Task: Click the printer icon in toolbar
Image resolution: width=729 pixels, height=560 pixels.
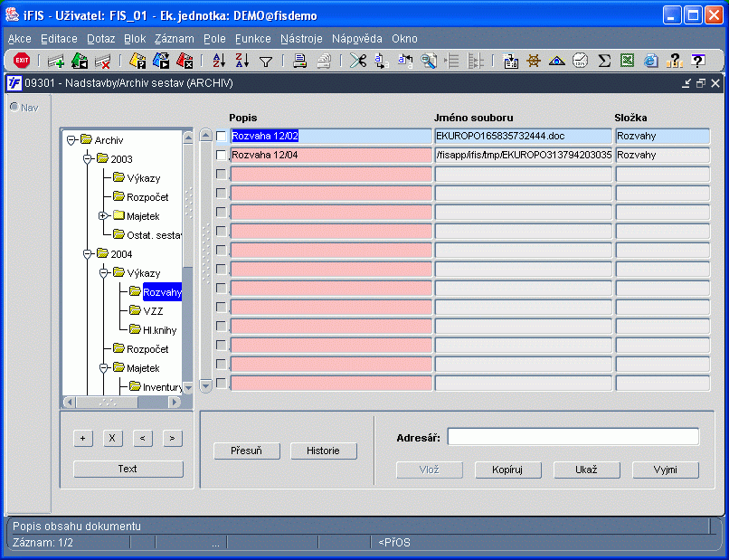Action: 300,61
